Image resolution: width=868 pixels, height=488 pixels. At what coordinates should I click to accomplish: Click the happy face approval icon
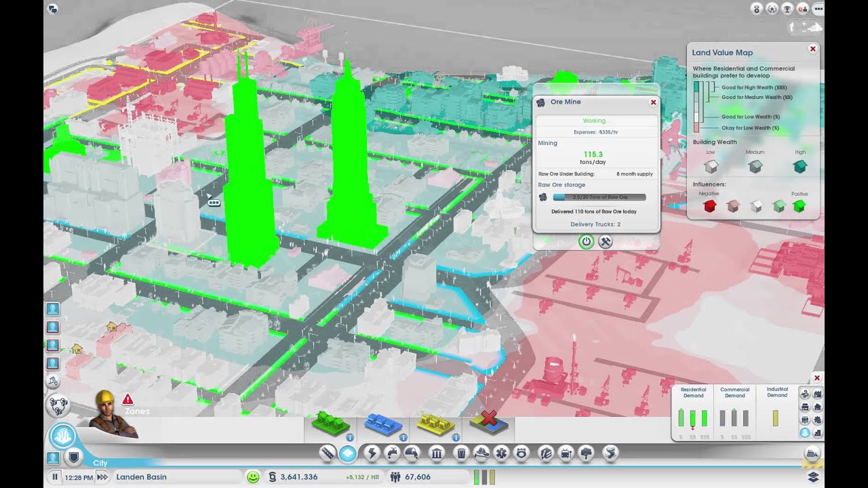[253, 477]
